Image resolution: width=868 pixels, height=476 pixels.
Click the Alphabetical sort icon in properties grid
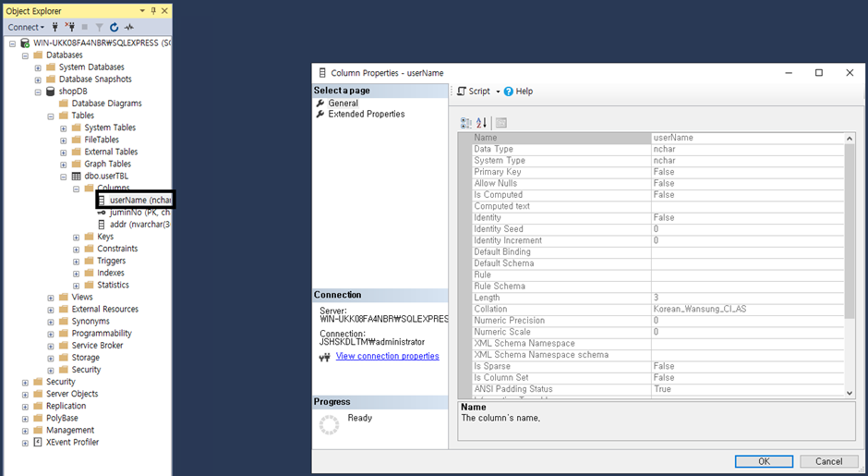(x=482, y=122)
